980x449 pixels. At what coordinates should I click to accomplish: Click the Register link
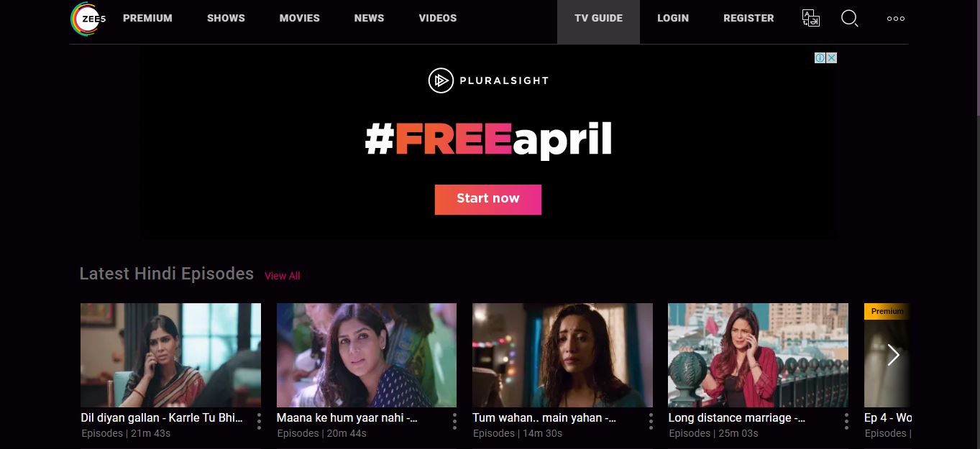pos(748,18)
